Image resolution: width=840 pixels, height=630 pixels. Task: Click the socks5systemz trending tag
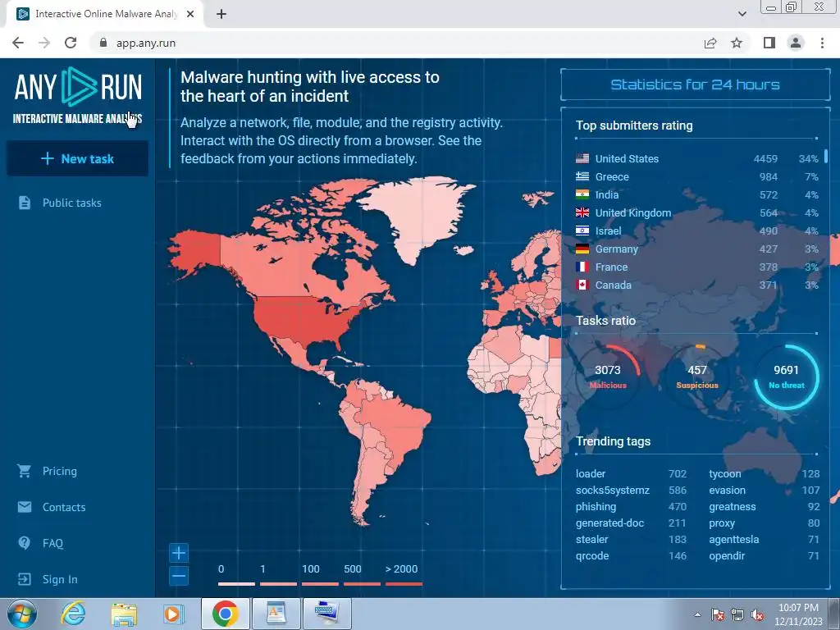612,491
